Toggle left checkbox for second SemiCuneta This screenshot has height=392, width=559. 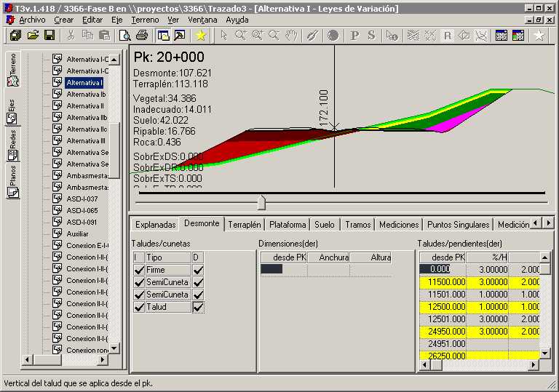pos(139,295)
